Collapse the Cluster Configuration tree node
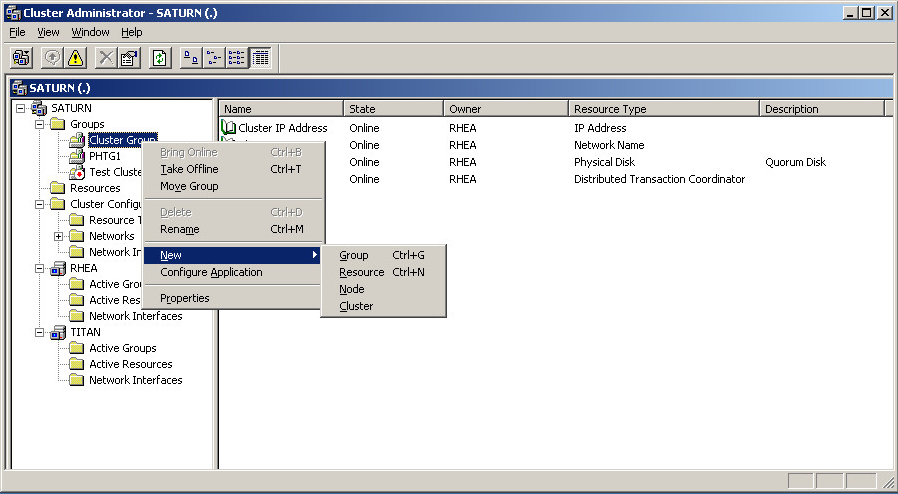The image size is (898, 494). click(x=40, y=204)
